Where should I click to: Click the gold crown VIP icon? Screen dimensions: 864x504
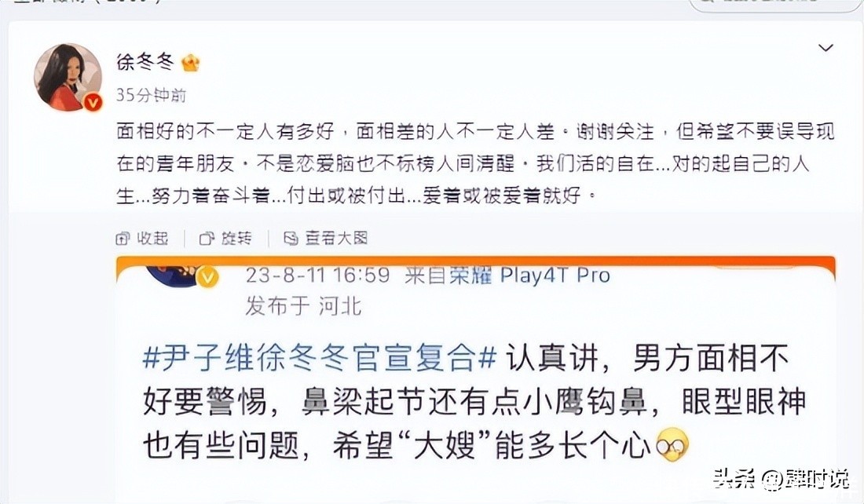tap(190, 63)
